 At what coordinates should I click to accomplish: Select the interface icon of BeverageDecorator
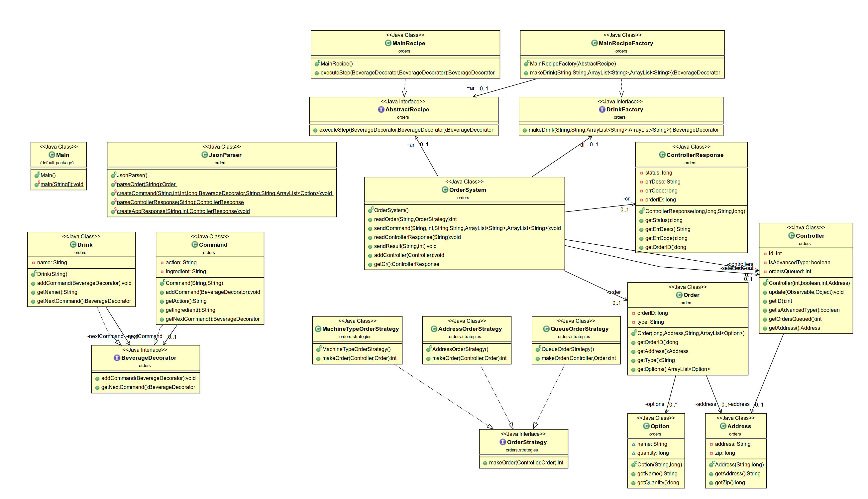click(117, 358)
